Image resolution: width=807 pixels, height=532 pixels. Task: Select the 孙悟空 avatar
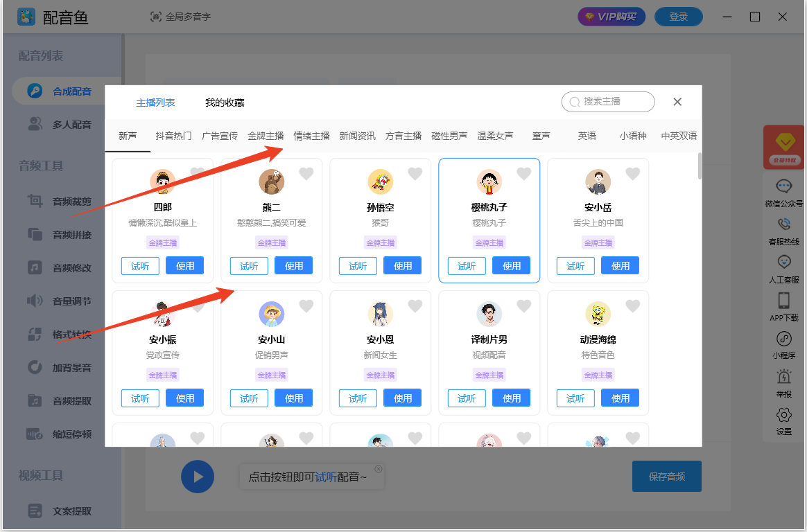(381, 182)
